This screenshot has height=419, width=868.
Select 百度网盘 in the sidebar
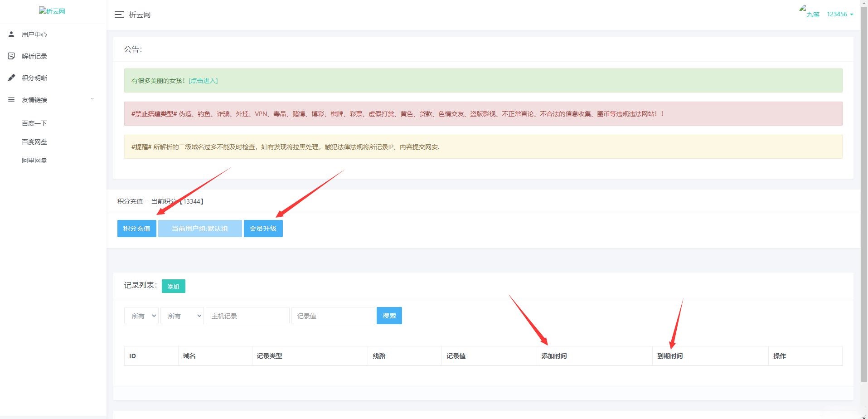tap(34, 141)
